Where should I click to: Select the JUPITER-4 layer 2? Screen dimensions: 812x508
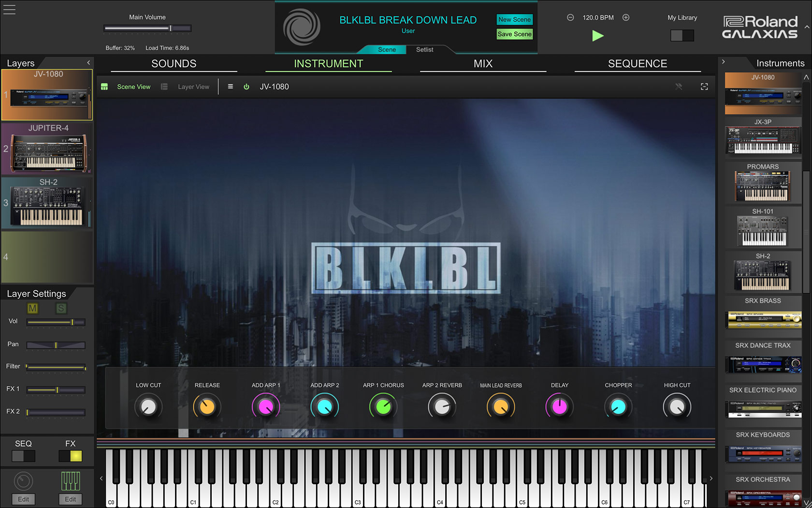(x=47, y=149)
